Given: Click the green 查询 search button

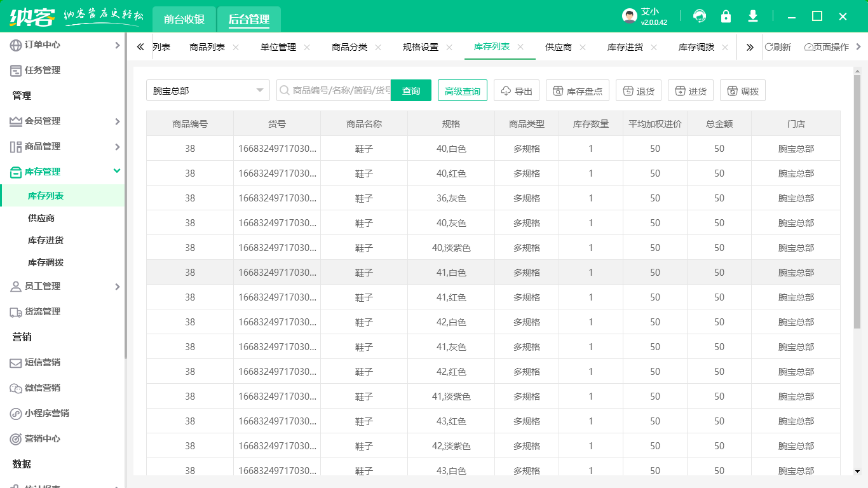Looking at the screenshot, I should click(411, 91).
